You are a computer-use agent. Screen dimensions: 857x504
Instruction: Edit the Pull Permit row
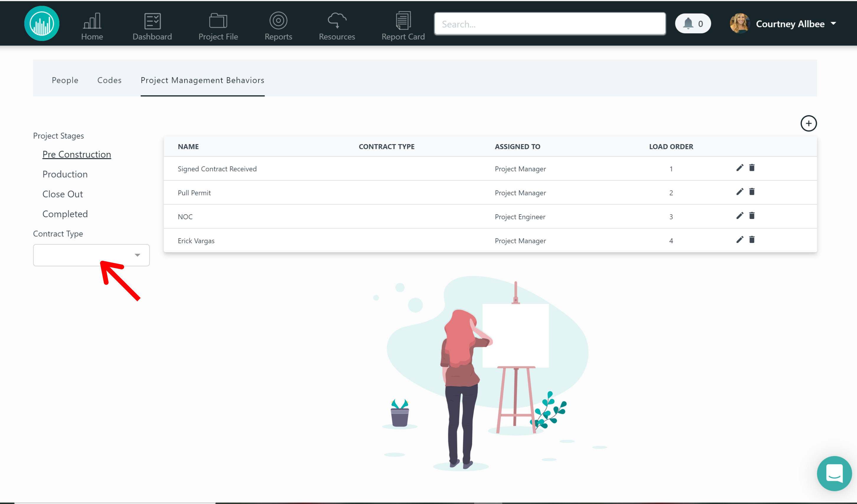pyautogui.click(x=739, y=192)
